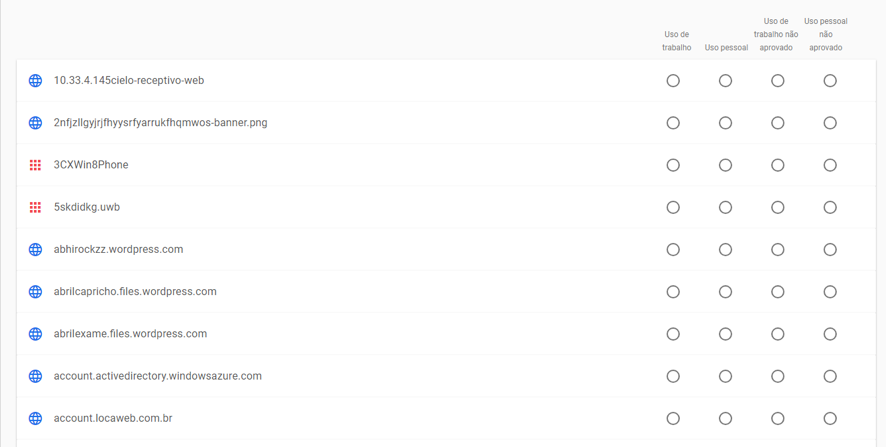This screenshot has width=886, height=447.
Task: Click globe icon beside account.locaweb.com.br
Action: click(x=35, y=419)
